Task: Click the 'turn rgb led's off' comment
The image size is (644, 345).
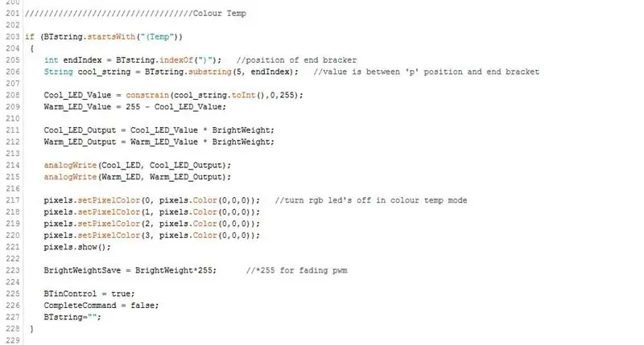Action: click(371, 200)
